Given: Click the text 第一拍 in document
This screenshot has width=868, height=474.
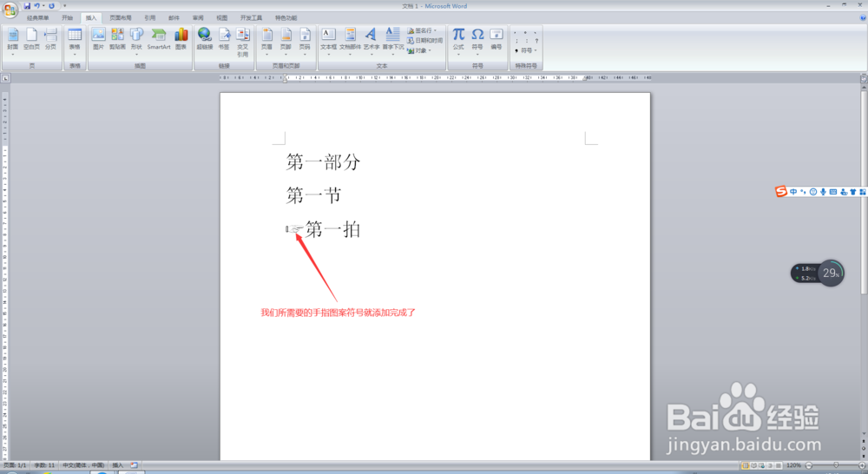Looking at the screenshot, I should (332, 229).
